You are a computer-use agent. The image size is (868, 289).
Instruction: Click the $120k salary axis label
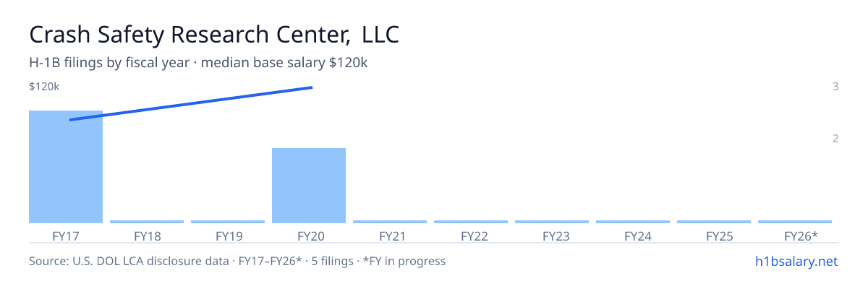click(x=44, y=87)
